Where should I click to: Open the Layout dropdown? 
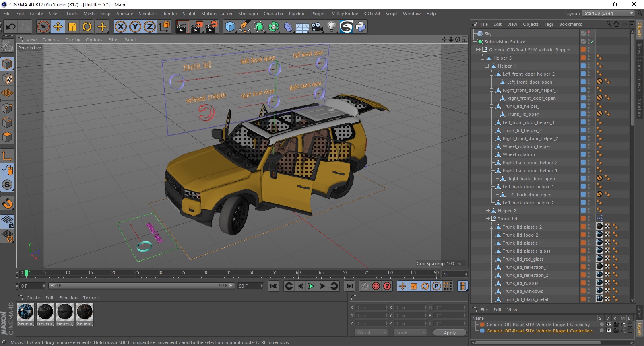point(608,13)
